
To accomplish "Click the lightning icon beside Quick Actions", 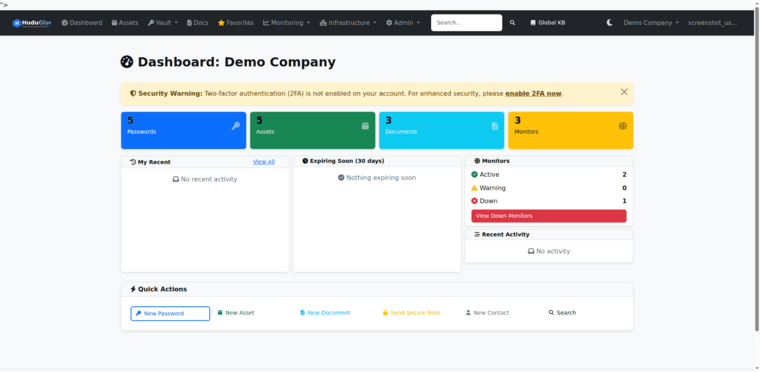I will pyautogui.click(x=133, y=289).
